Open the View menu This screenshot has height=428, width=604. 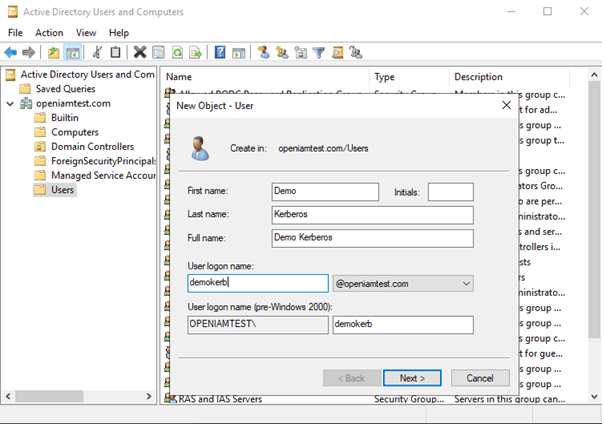[86, 33]
